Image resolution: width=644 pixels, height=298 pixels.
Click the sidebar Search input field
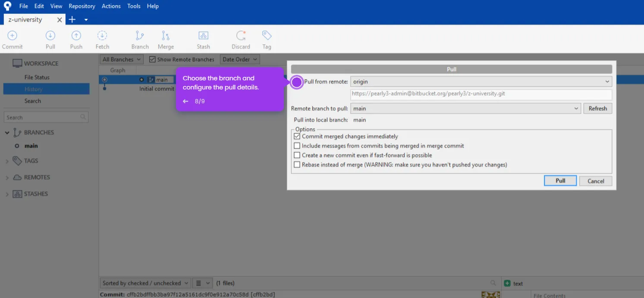46,117
